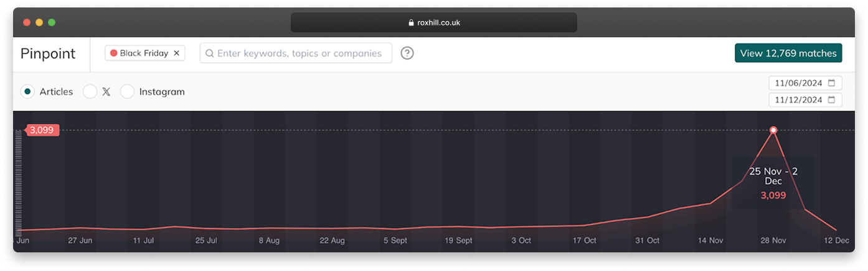
Task: Click the green maximize window button
Action: [52, 22]
